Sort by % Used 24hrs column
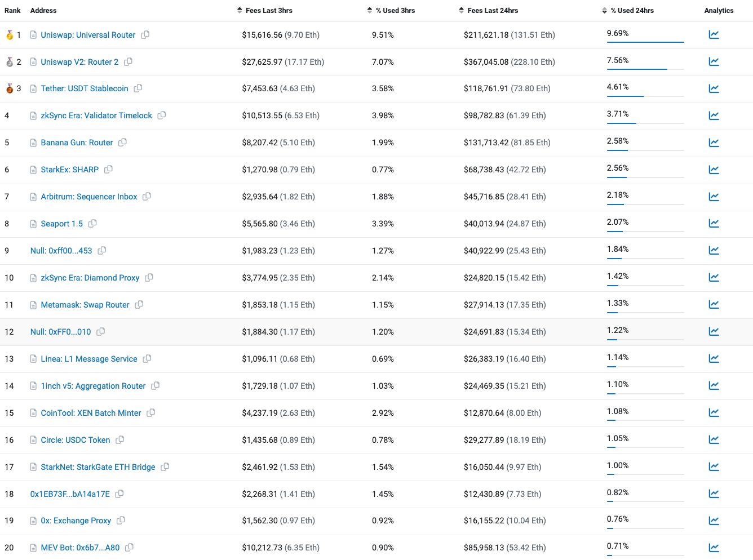Viewport: 753px width, 560px height. tap(628, 11)
